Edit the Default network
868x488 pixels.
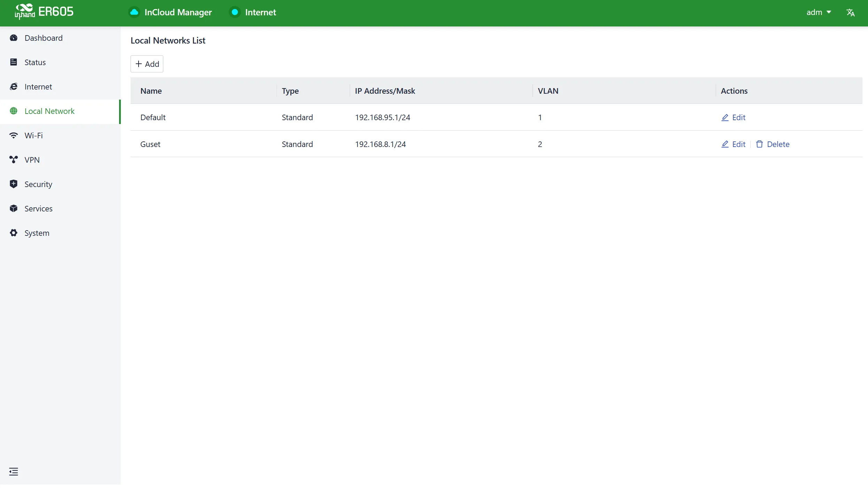(x=733, y=117)
